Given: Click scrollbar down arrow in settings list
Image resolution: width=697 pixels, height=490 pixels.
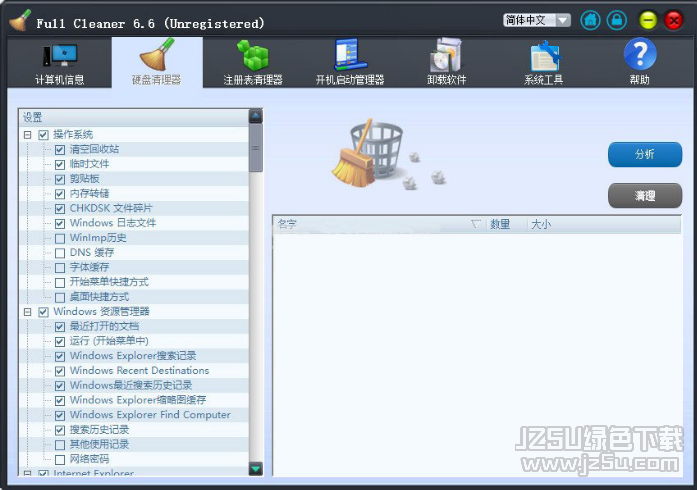Looking at the screenshot, I should coord(256,469).
